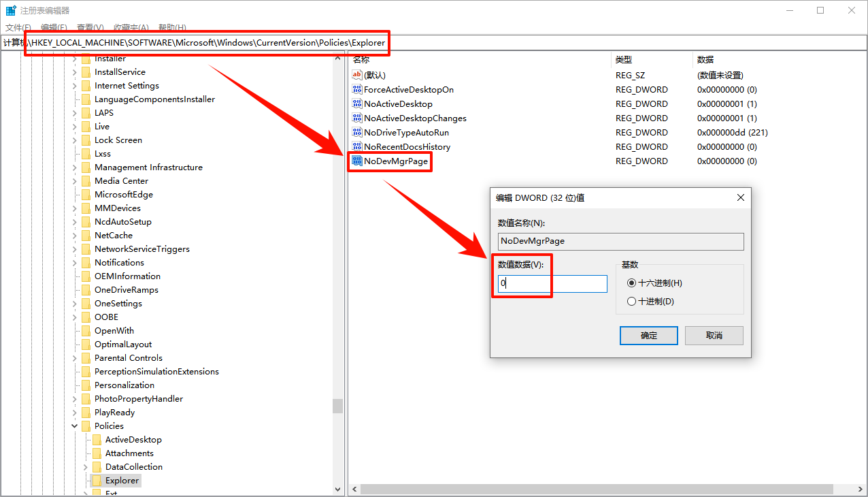868x497 pixels.
Task: Click the 确定 button in the DWORD dialog
Action: (649, 335)
